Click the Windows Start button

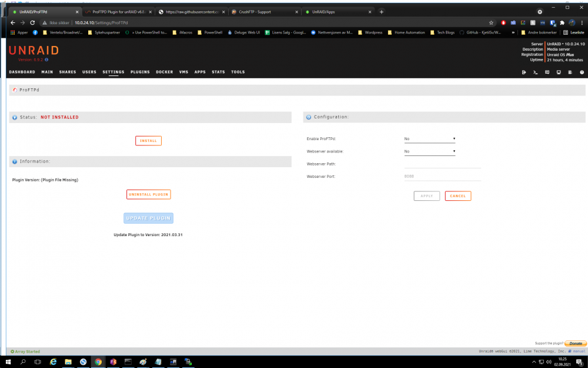point(8,362)
